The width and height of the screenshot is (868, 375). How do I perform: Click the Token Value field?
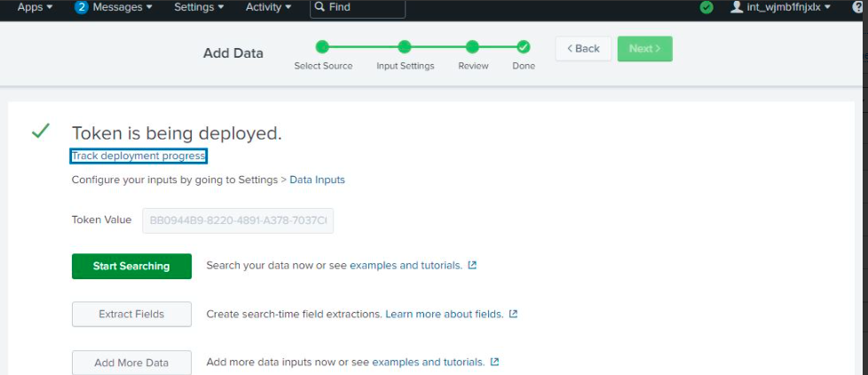(x=237, y=220)
